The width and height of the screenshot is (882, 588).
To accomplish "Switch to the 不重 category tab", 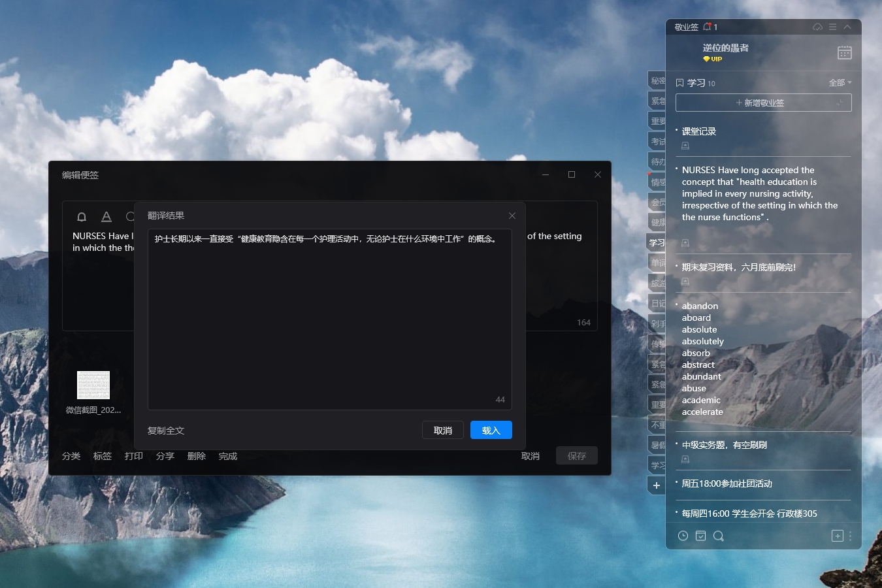I will tap(657, 425).
